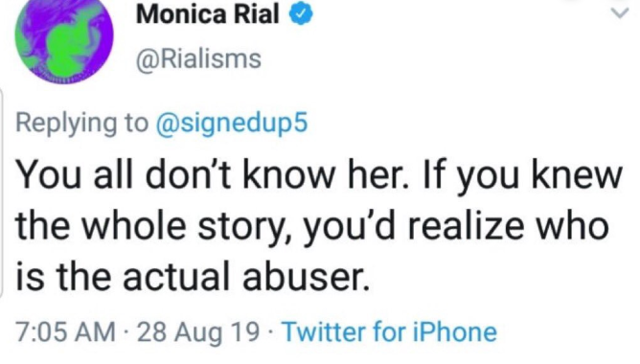Click the blue verified badge
640x364 pixels.
(x=301, y=14)
